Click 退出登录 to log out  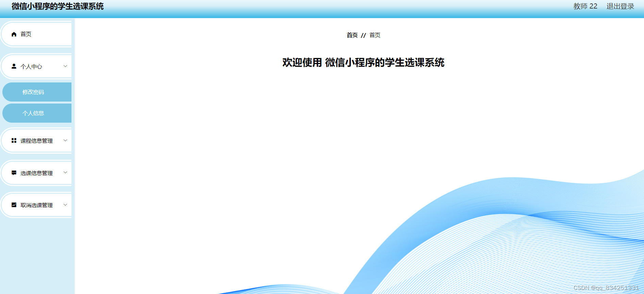pyautogui.click(x=620, y=6)
